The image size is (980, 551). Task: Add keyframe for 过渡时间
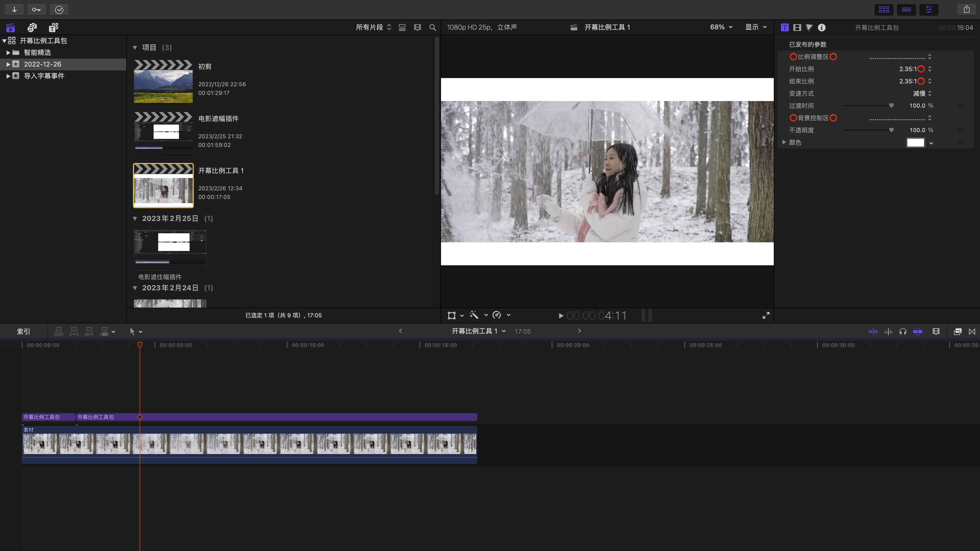pos(960,106)
